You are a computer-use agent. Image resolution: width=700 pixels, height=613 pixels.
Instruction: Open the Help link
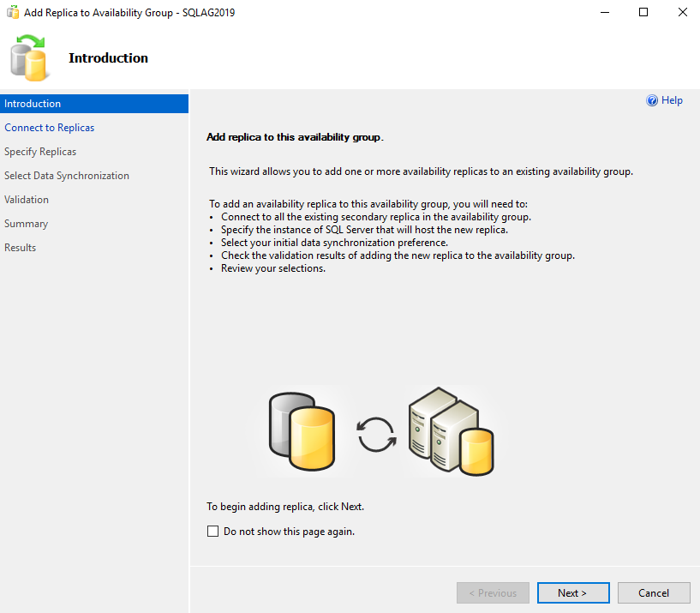click(672, 101)
